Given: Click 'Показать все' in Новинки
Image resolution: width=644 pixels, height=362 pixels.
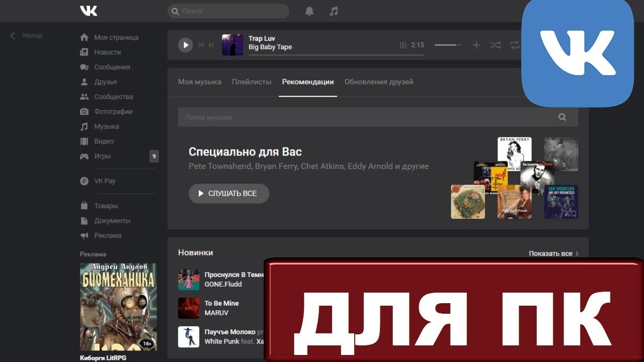Looking at the screenshot, I should click(553, 253).
